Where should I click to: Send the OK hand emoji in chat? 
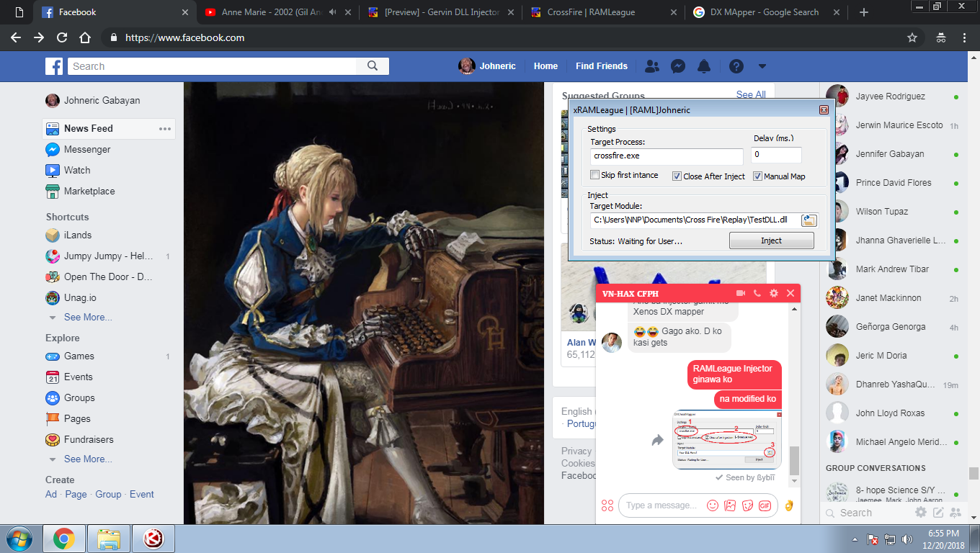tap(789, 505)
